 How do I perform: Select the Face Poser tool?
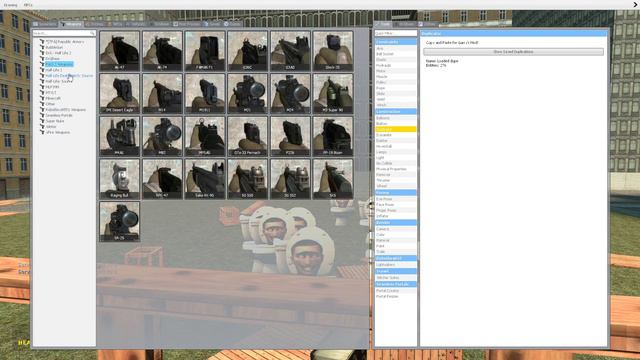point(396,204)
